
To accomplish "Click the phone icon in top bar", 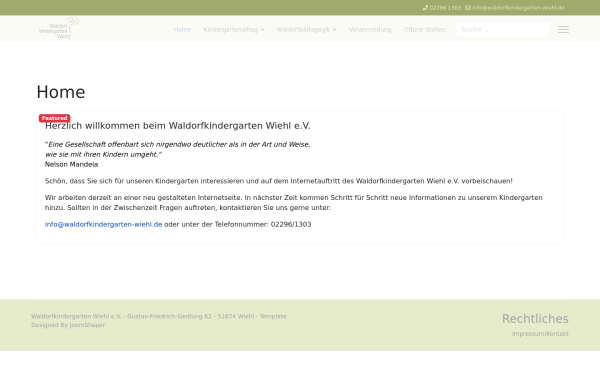I will click(x=425, y=8).
